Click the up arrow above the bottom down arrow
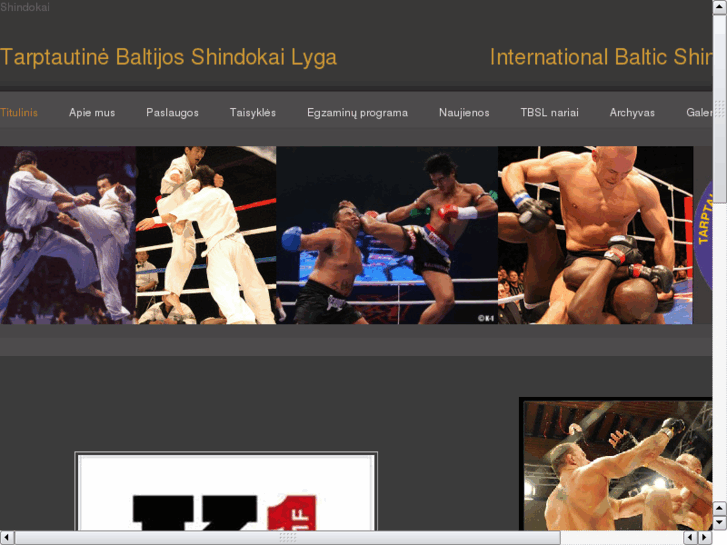 coord(720,509)
